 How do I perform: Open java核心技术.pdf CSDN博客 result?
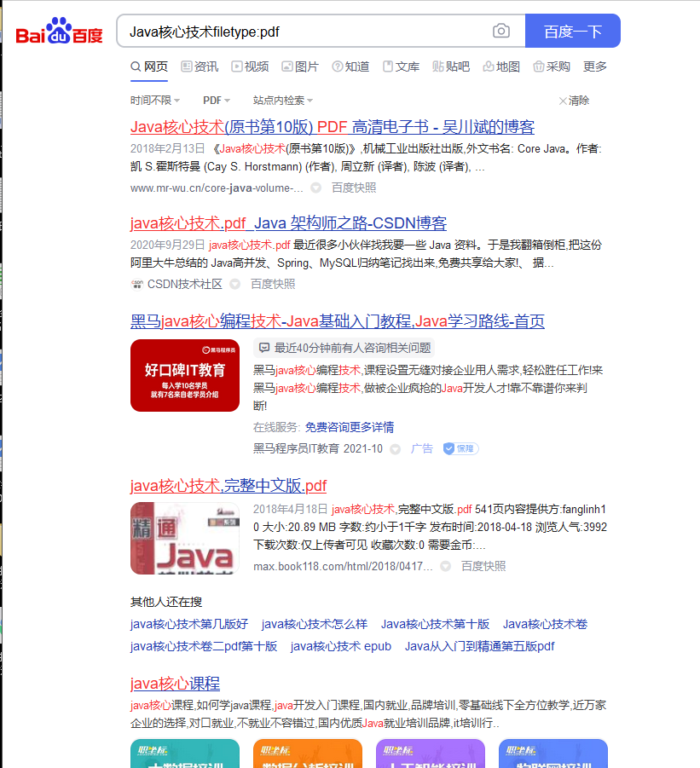(288, 223)
